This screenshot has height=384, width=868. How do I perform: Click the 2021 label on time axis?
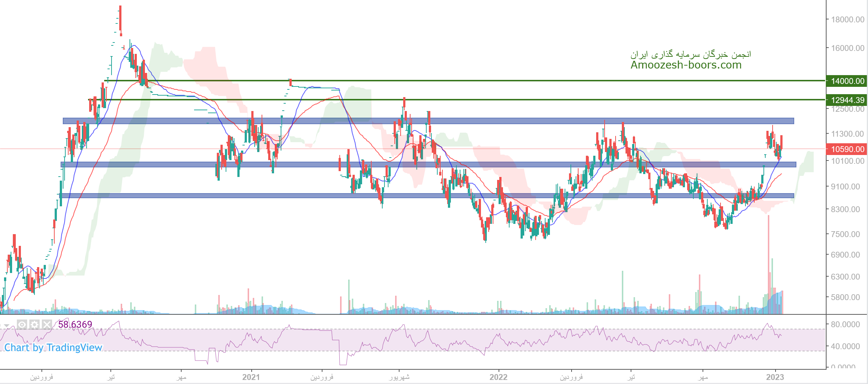[x=251, y=377]
